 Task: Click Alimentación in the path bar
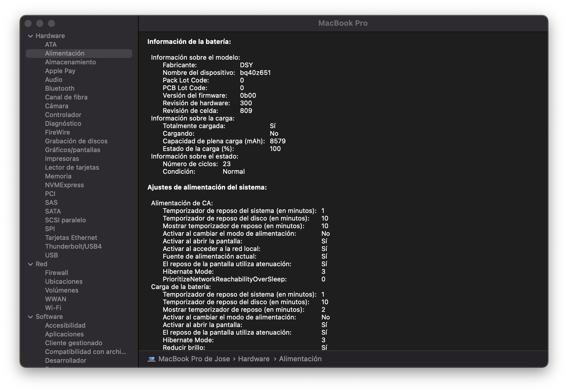300,359
